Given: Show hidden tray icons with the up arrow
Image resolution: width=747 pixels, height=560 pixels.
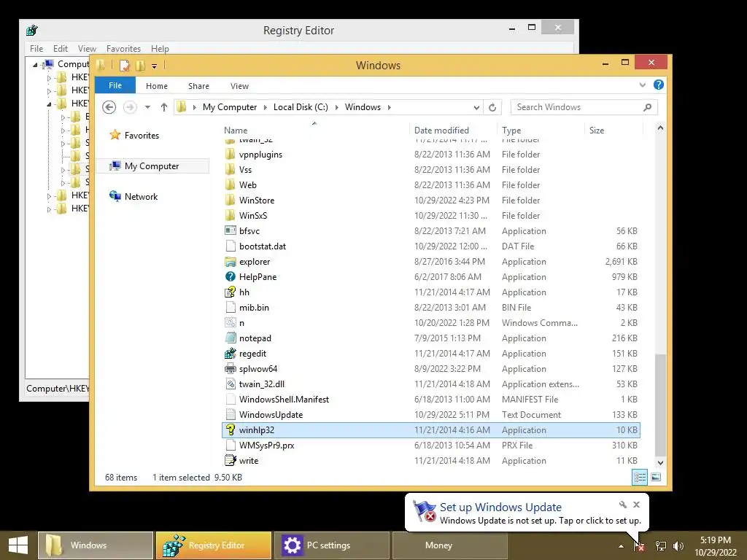Looking at the screenshot, I should tap(621, 546).
